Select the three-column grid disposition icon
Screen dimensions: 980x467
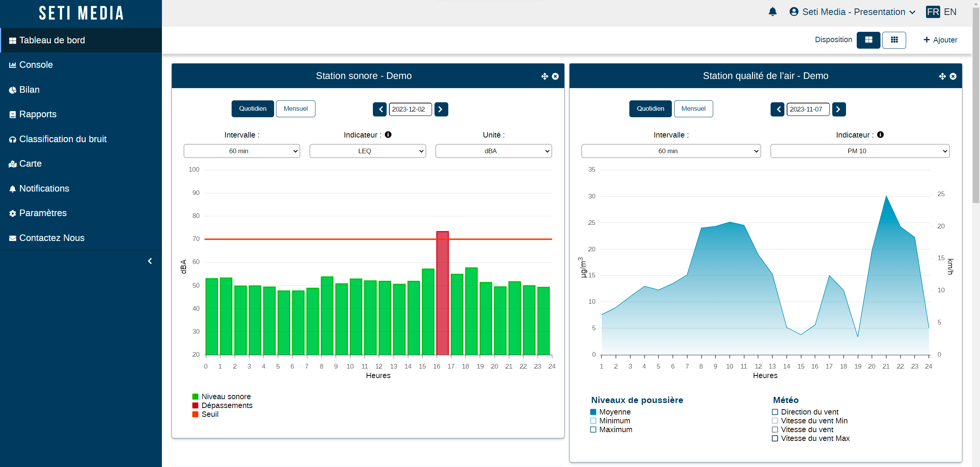point(894,40)
